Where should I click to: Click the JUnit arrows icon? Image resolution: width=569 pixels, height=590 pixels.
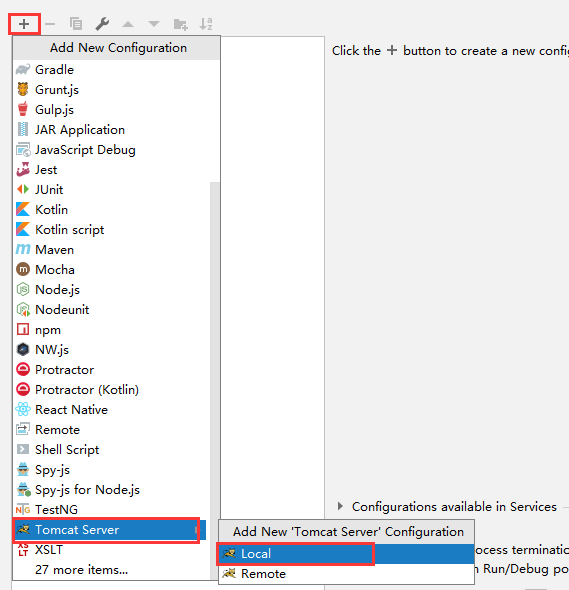click(23, 189)
